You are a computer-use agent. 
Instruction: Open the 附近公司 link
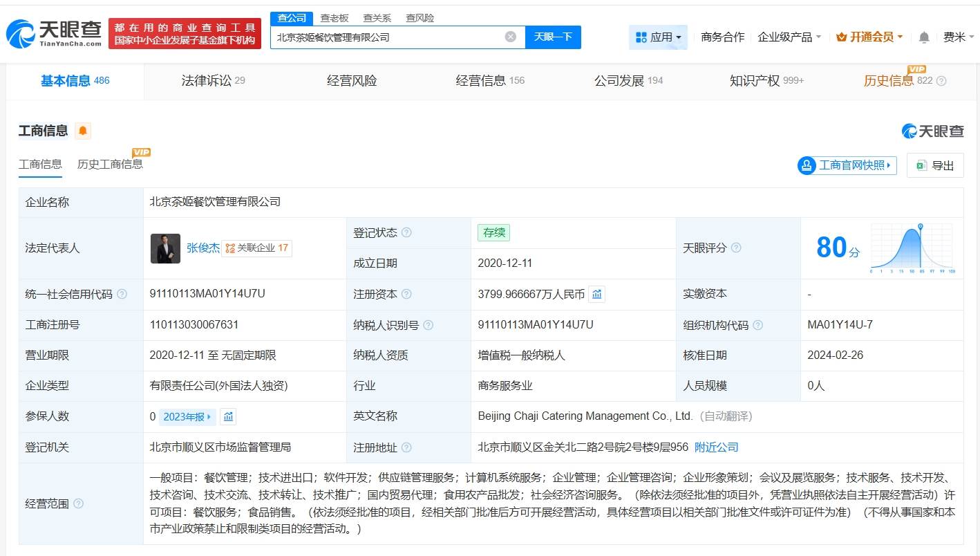(x=717, y=447)
